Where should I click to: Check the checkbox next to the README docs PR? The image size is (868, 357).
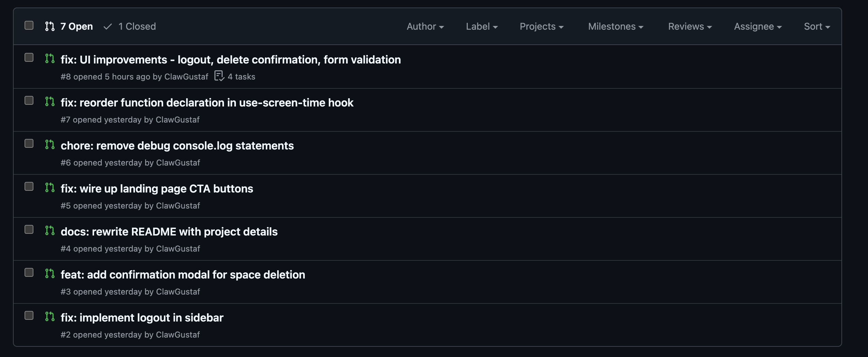[x=29, y=230]
